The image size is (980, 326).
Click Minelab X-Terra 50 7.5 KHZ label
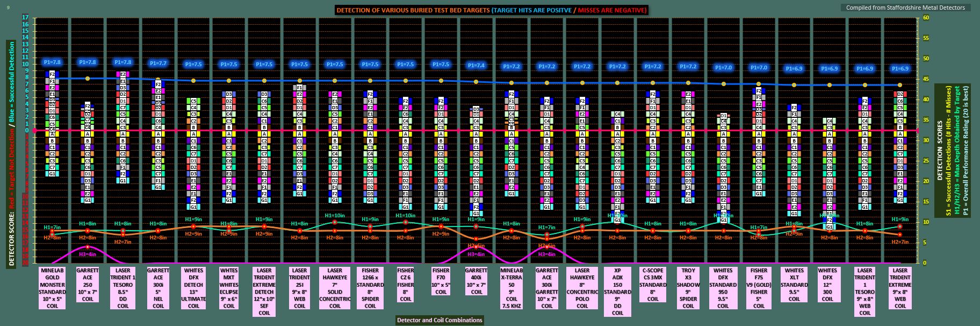511,288
